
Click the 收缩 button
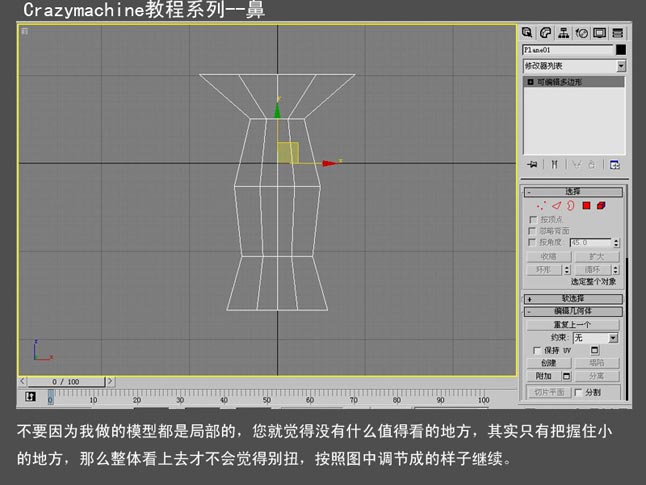tap(549, 257)
